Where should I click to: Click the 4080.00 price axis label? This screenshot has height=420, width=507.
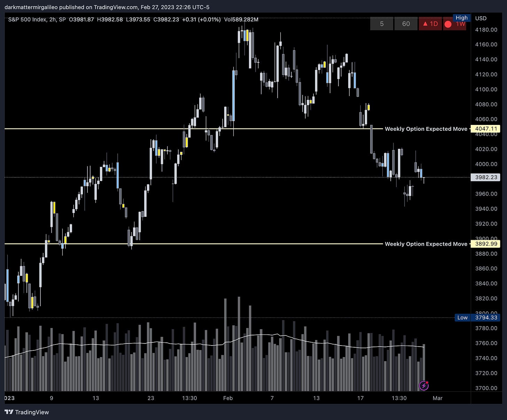[486, 104]
